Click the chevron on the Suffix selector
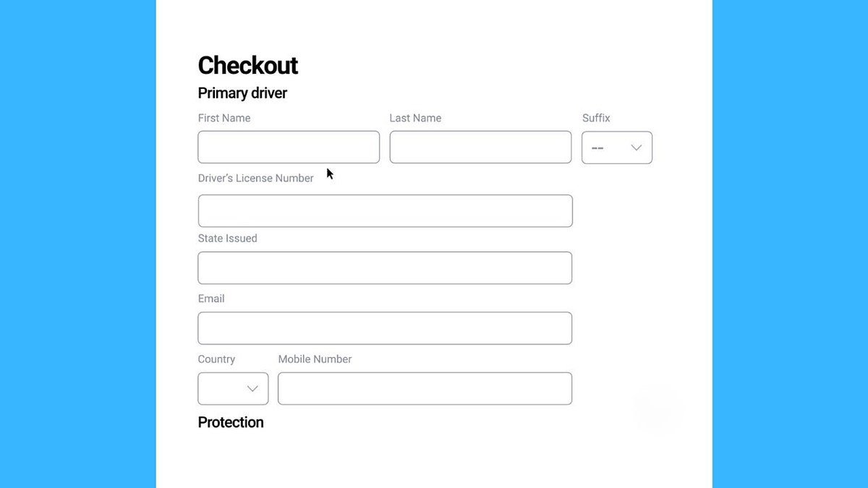The width and height of the screenshot is (868, 488). [x=636, y=147]
